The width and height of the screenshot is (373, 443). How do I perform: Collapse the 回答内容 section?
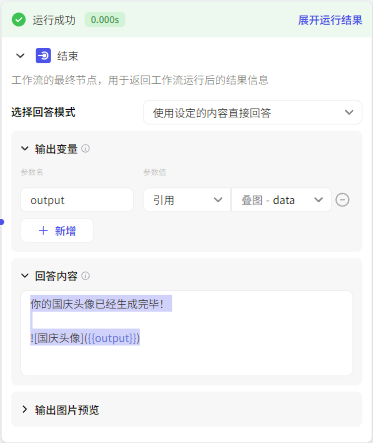25,276
